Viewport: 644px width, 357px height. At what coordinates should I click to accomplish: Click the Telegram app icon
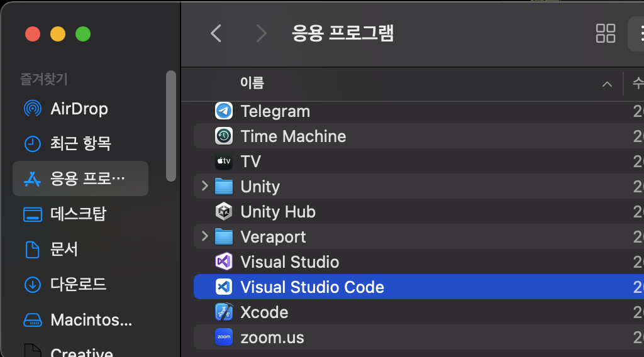click(224, 111)
